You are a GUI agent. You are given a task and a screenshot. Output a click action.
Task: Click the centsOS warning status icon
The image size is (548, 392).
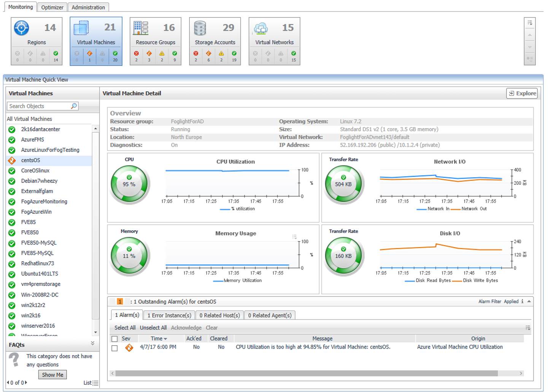[x=12, y=160]
